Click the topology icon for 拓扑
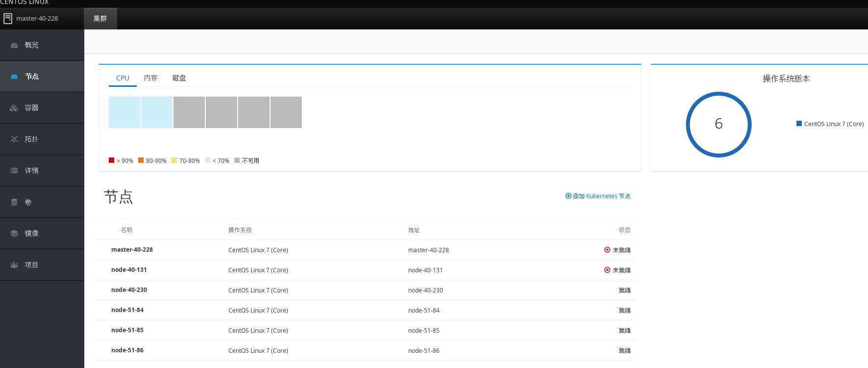The height and width of the screenshot is (368, 868). (x=14, y=139)
